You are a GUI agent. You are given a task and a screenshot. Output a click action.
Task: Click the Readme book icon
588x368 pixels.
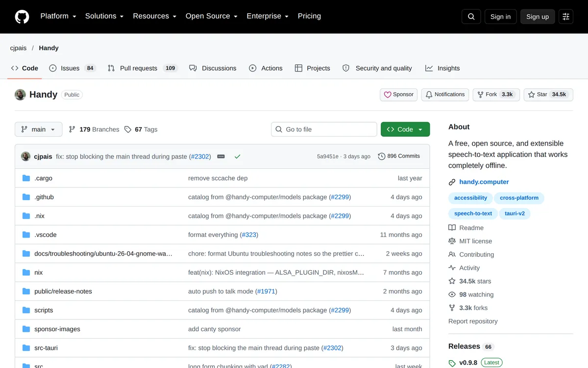[452, 228]
